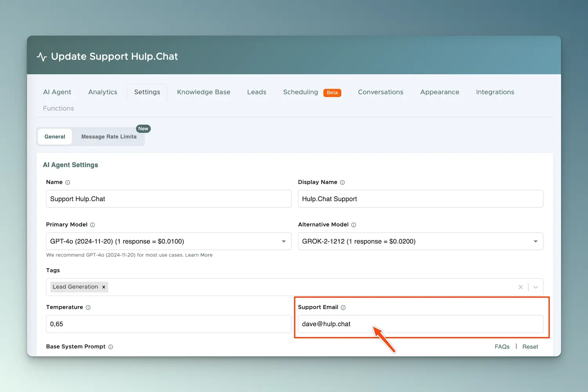
Task: Switch to the Analytics tab
Action: click(103, 92)
